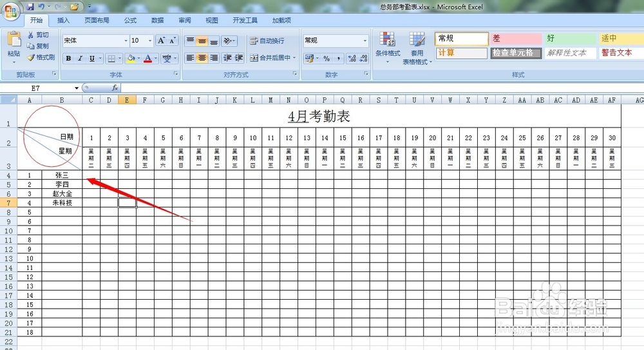The height and width of the screenshot is (350, 644).
Task: Click 合并后居中 button
Action: 270,58
